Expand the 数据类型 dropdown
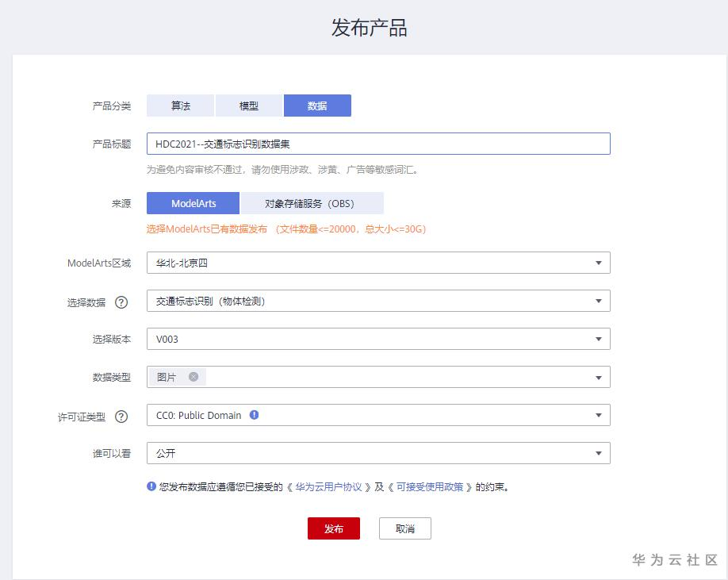The width and height of the screenshot is (728, 580). pos(600,377)
